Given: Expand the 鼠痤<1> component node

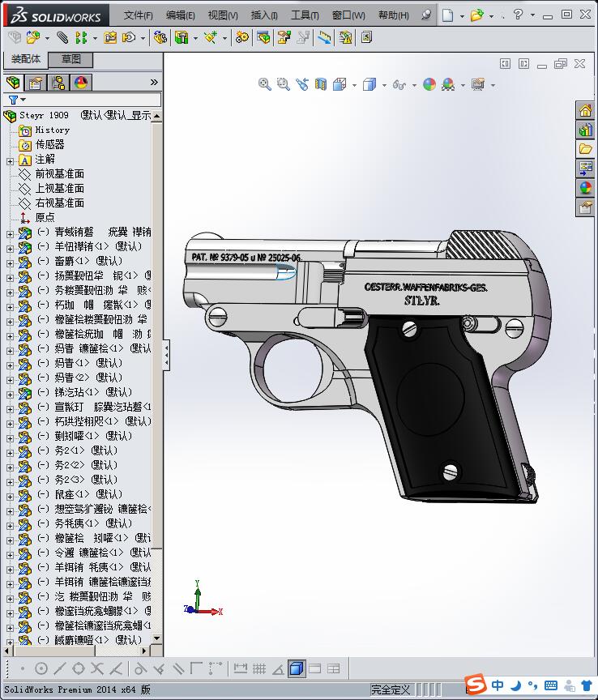Looking at the screenshot, I should 10,497.
